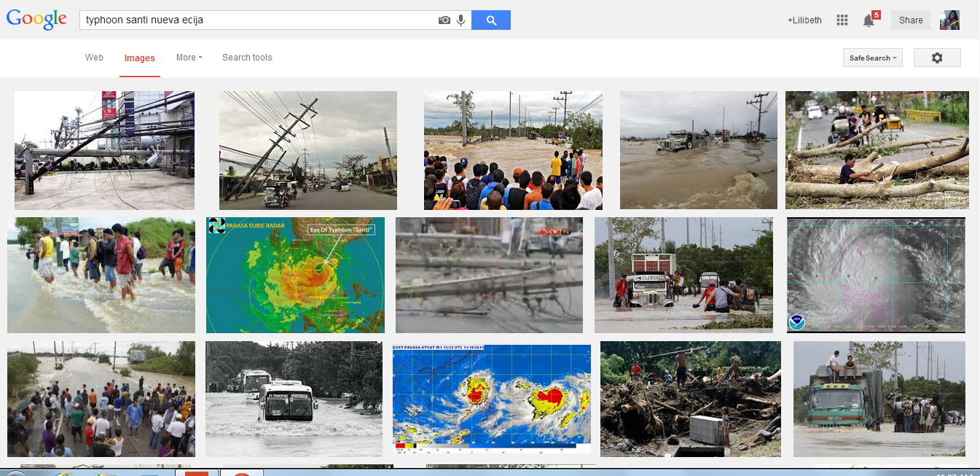This screenshot has height=476, width=980.
Task: Switch to the Web tab
Action: tap(94, 58)
